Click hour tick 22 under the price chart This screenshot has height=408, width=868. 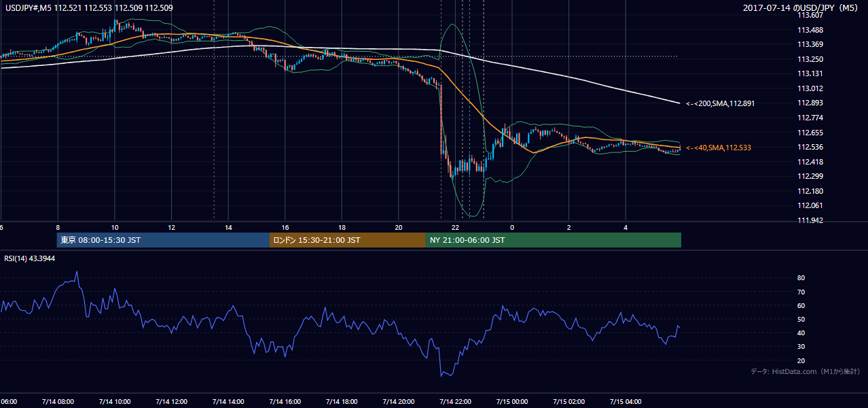[x=456, y=227]
